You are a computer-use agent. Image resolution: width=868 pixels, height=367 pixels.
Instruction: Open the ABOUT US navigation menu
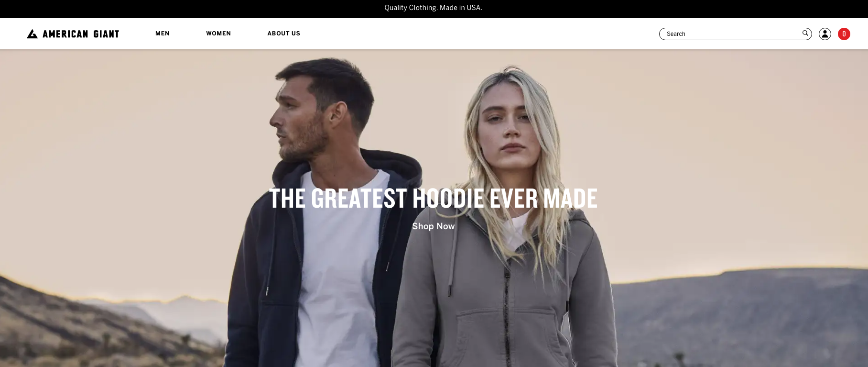283,33
